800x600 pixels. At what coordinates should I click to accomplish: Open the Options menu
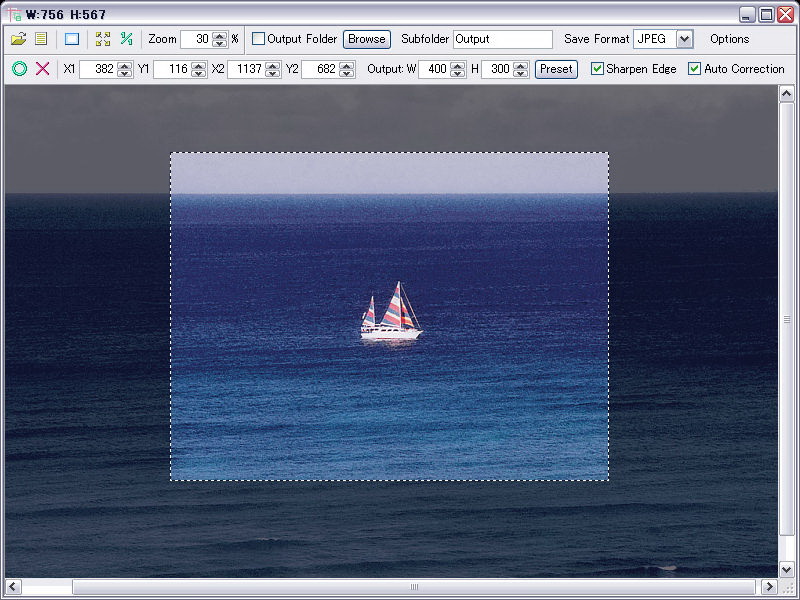coord(729,39)
